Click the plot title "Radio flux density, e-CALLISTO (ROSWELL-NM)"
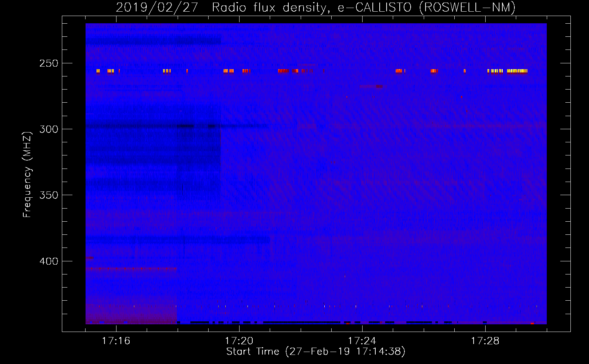589x364 pixels. [364, 7]
